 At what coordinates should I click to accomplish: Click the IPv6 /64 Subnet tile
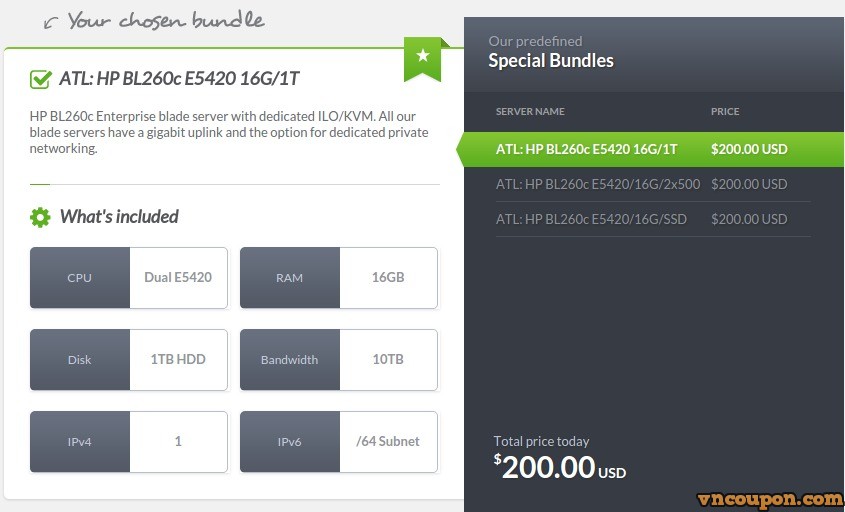(x=339, y=442)
